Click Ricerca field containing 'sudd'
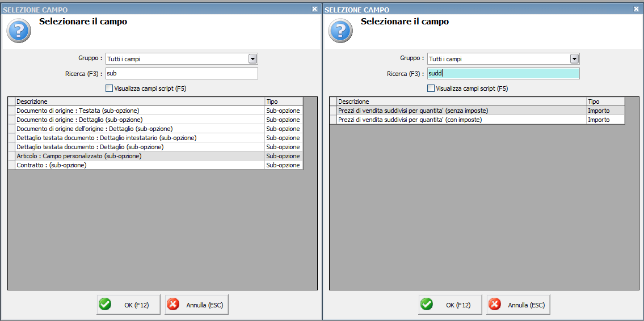Image resolution: width=644 pixels, height=321 pixels. pyautogui.click(x=503, y=74)
